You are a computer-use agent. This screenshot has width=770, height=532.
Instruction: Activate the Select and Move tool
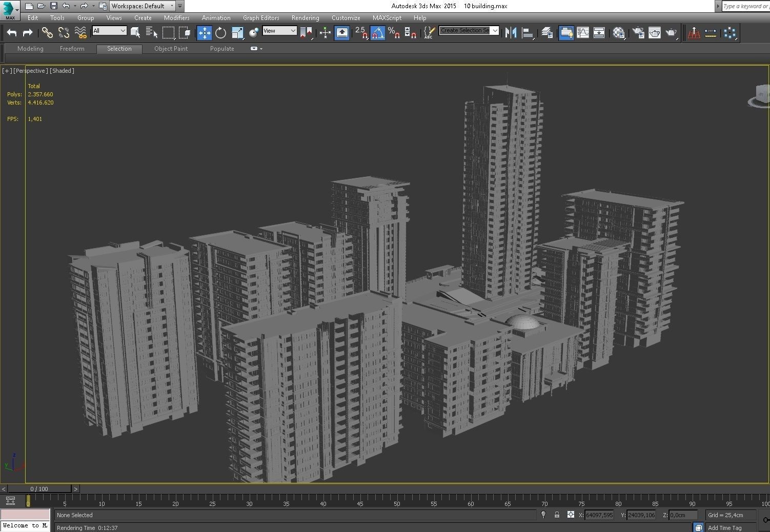coord(204,33)
